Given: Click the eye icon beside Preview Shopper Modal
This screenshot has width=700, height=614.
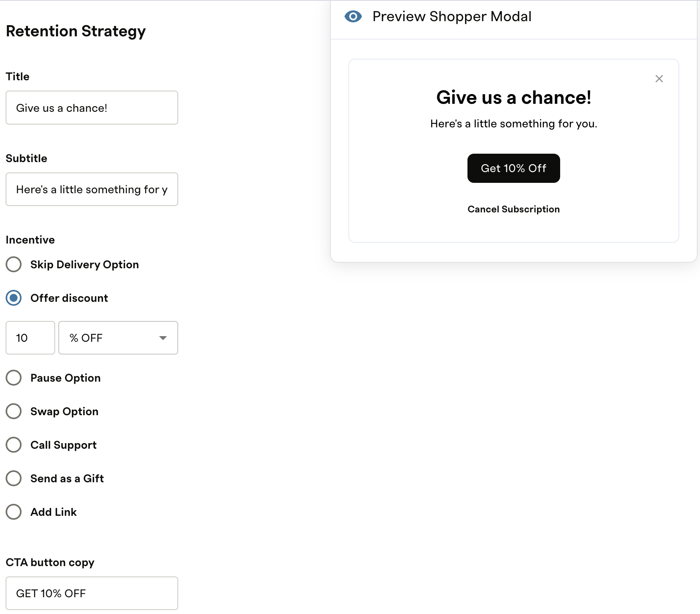Looking at the screenshot, I should point(353,16).
